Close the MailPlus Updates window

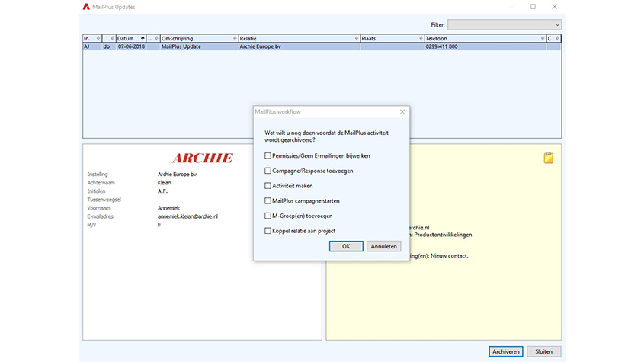555,7
